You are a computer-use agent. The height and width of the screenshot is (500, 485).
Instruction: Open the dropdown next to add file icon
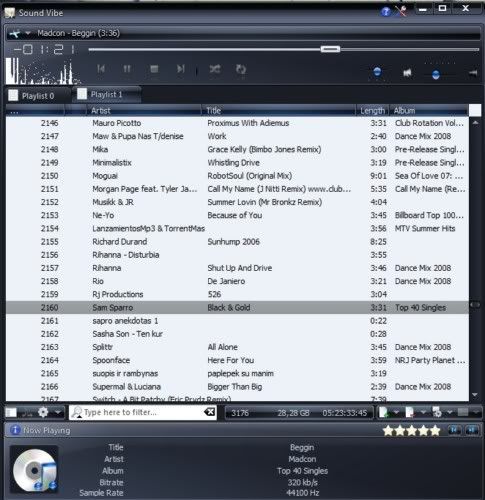(396, 412)
